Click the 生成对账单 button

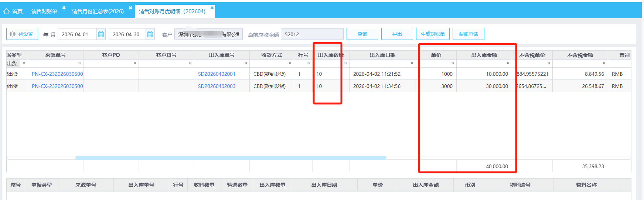(433, 34)
